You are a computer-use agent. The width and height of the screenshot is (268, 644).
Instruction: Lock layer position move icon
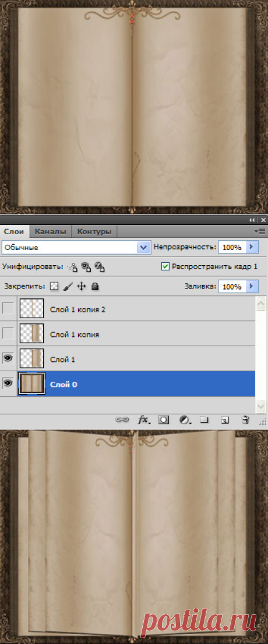tap(81, 286)
